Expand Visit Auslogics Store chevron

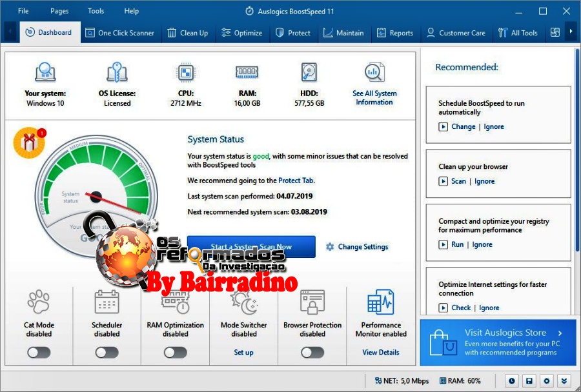pos(560,333)
